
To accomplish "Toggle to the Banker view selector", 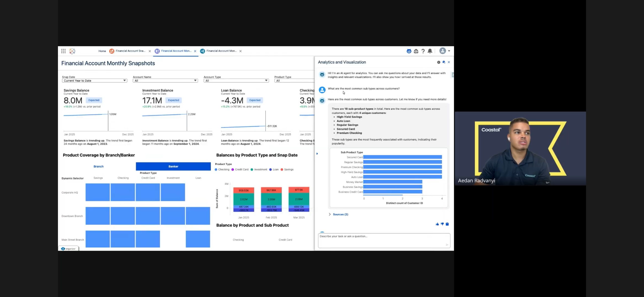I will point(173,167).
